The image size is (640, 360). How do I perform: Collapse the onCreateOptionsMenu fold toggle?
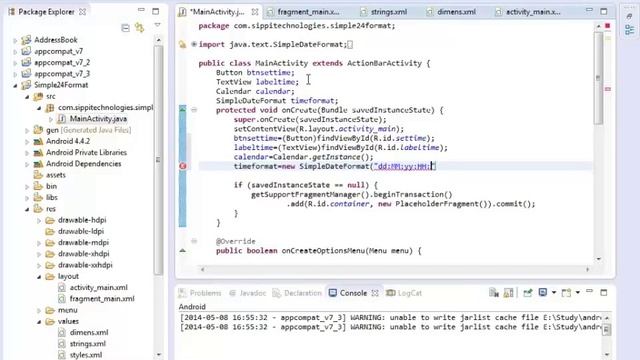tap(194, 241)
